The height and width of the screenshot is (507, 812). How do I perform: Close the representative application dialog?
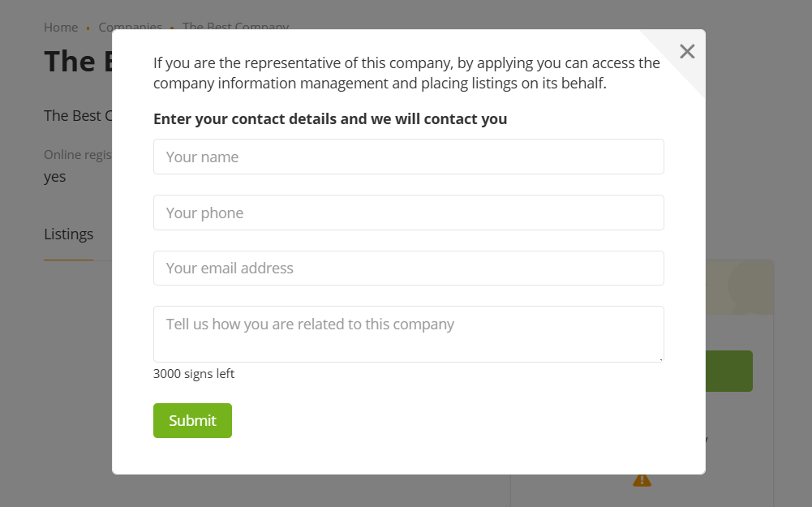click(687, 52)
